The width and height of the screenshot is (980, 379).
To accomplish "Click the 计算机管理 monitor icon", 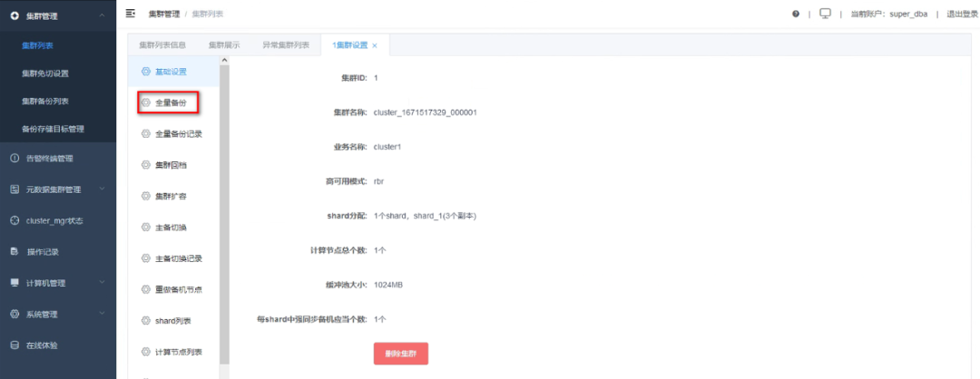I will coord(15,283).
